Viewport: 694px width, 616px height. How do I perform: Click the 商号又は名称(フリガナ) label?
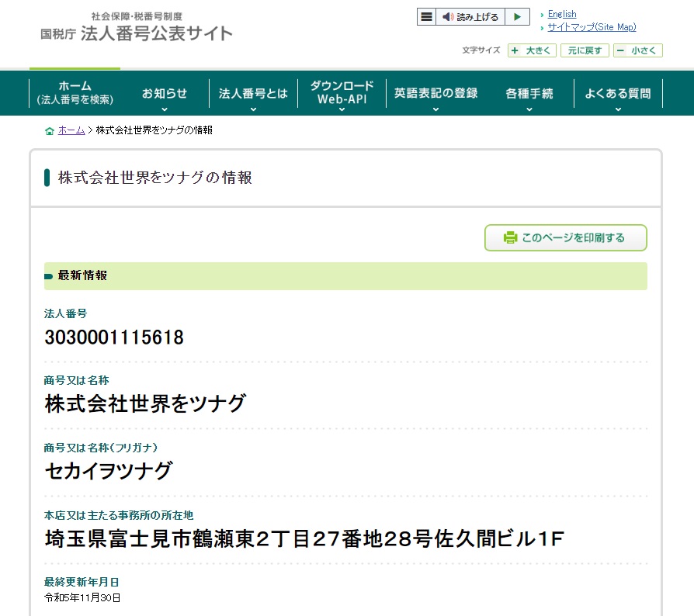100,448
